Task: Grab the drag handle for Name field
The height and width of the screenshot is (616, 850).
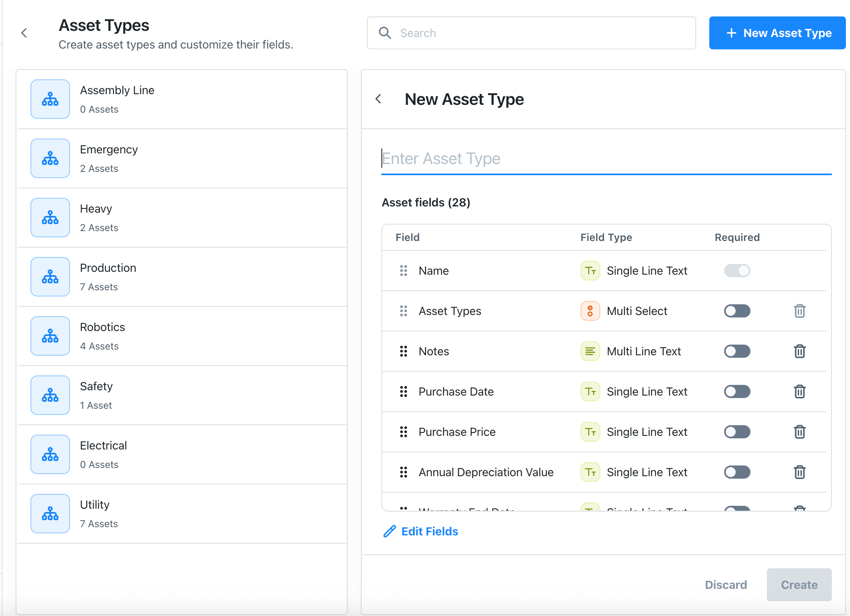Action: (x=404, y=271)
